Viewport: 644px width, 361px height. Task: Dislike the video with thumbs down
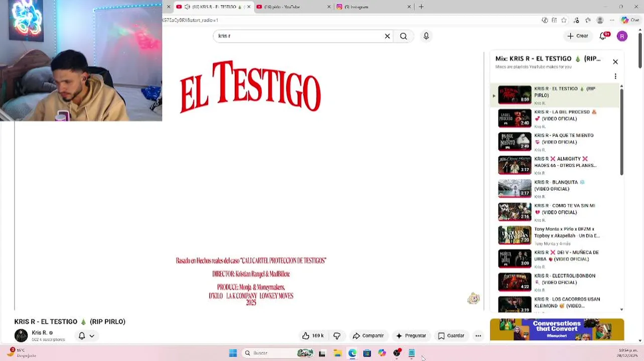click(337, 336)
